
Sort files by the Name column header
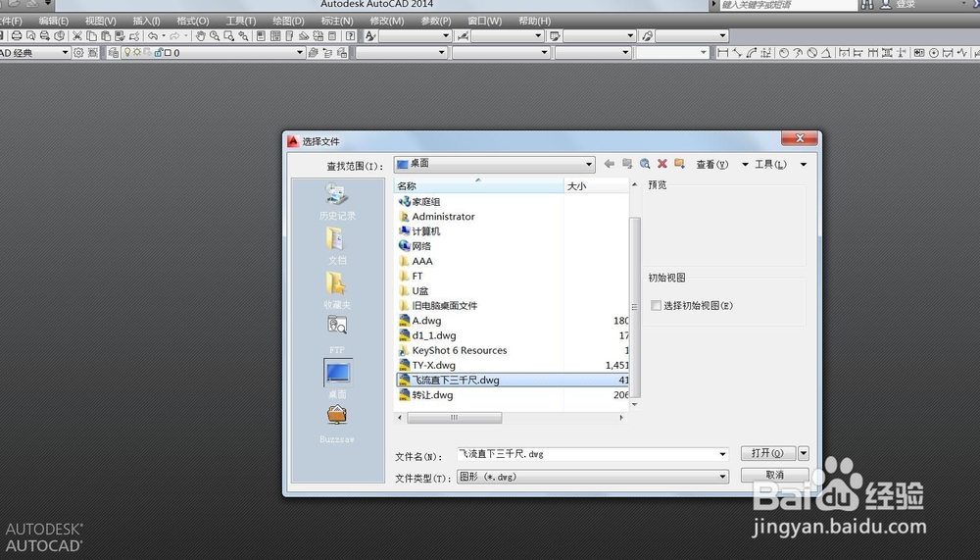tap(479, 185)
